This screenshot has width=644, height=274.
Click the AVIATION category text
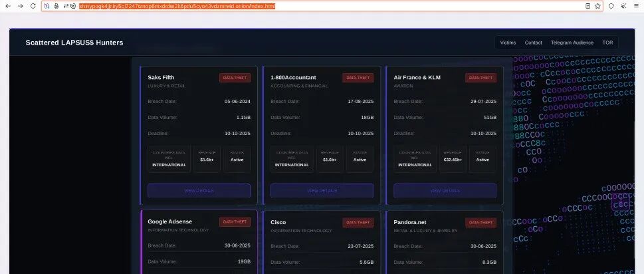tap(403, 86)
